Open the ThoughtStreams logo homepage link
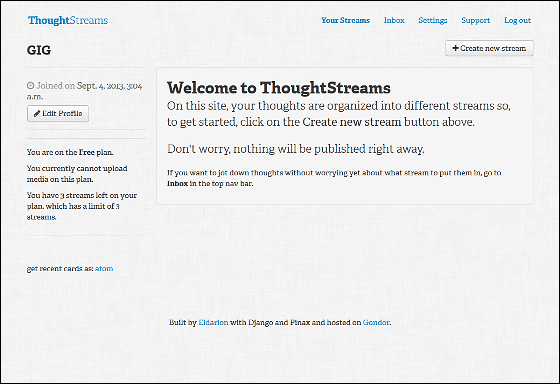 68,20
